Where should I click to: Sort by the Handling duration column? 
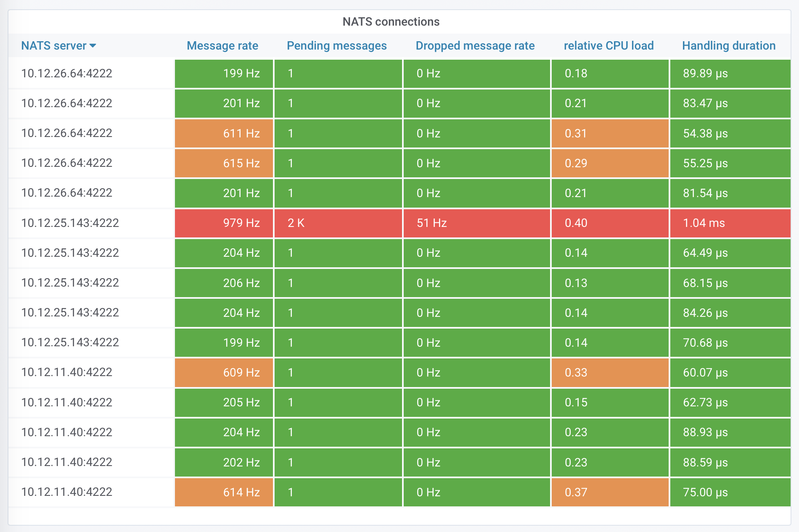729,46
